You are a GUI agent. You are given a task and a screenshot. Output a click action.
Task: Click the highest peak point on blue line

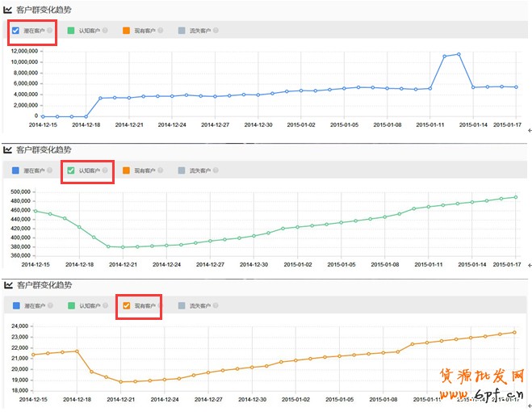(x=459, y=54)
